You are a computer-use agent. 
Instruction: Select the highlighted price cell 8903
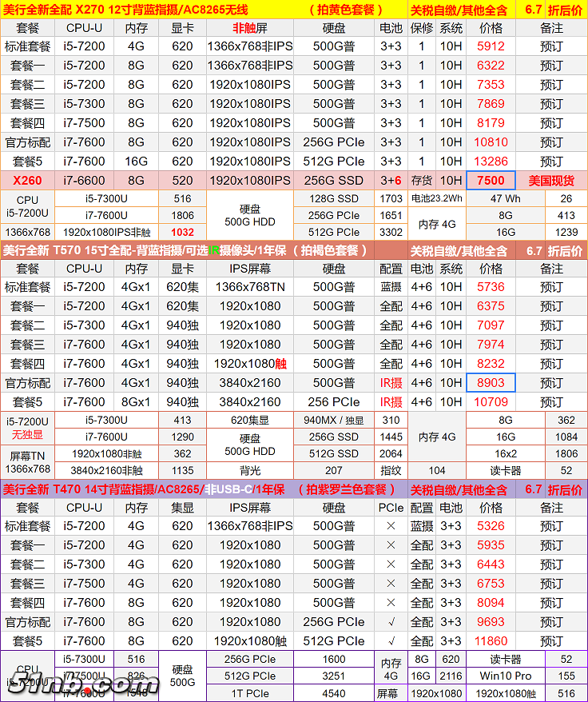pyautogui.click(x=491, y=383)
